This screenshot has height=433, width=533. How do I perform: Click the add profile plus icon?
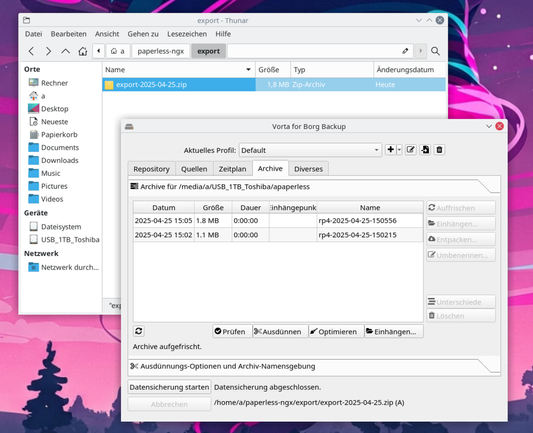click(391, 150)
